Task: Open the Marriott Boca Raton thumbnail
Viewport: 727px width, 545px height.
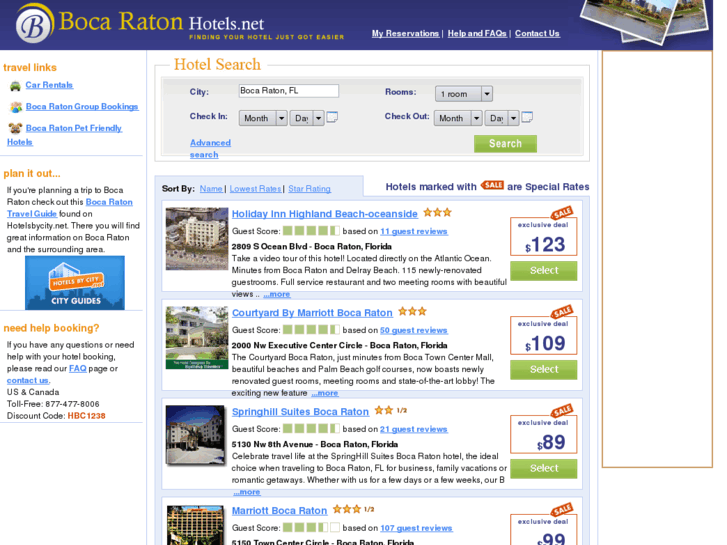Action: click(195, 525)
